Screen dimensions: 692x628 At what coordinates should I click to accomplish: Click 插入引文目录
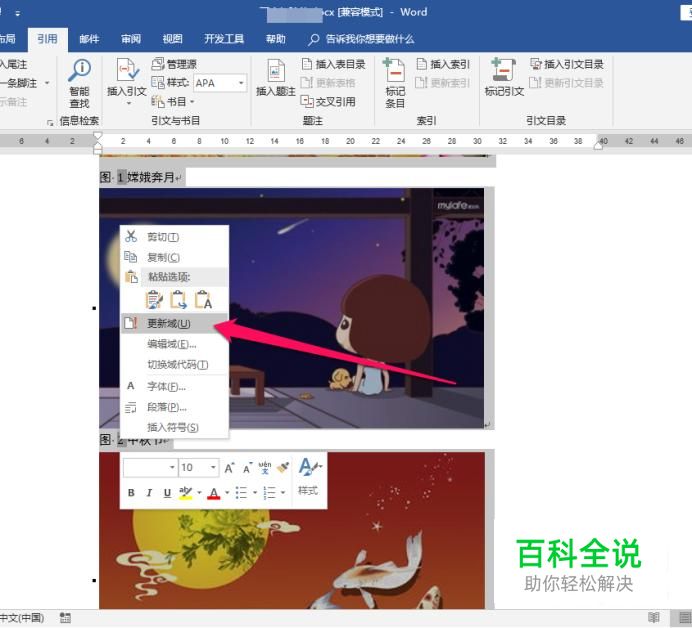pyautogui.click(x=566, y=64)
